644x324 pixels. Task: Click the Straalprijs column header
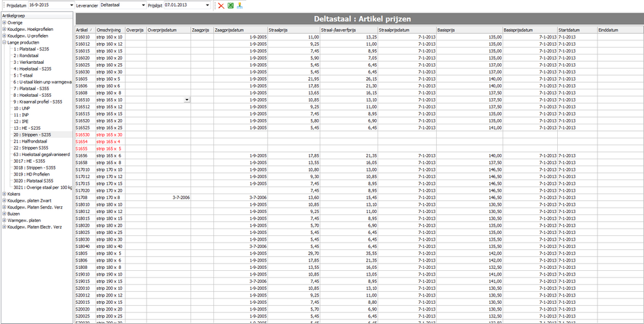pos(293,30)
